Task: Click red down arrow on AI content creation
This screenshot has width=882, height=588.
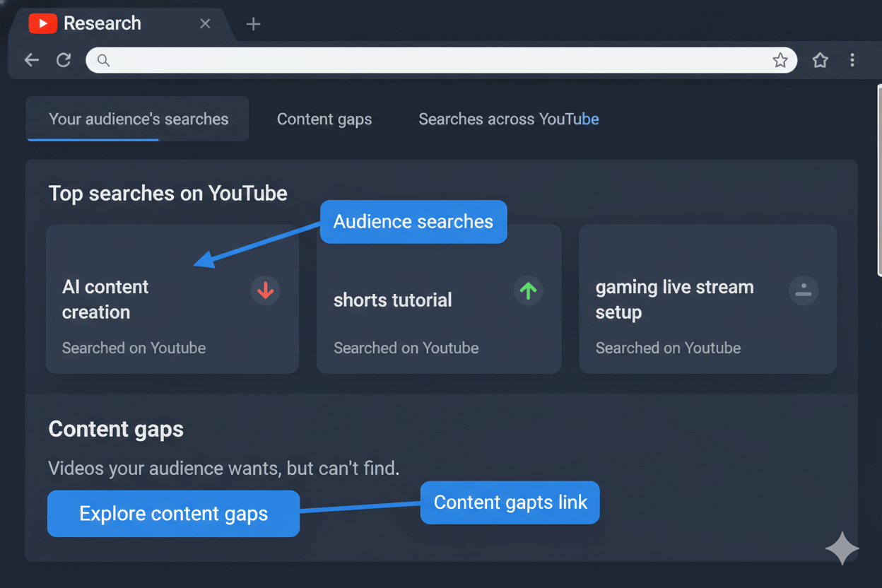Action: [x=266, y=290]
